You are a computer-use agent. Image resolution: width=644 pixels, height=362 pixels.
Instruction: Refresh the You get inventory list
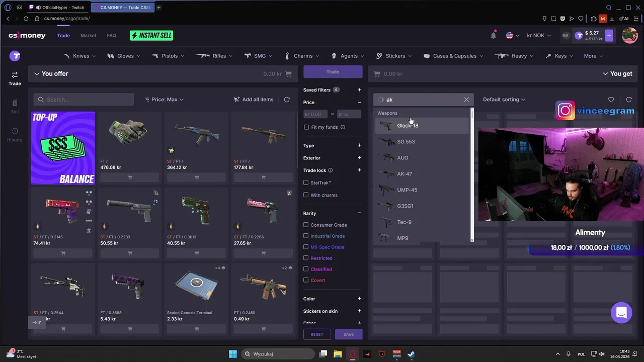(x=629, y=100)
